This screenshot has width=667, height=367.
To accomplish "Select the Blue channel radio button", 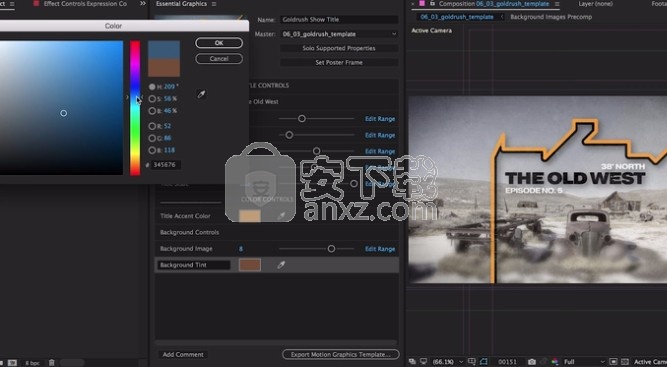I will [152, 150].
